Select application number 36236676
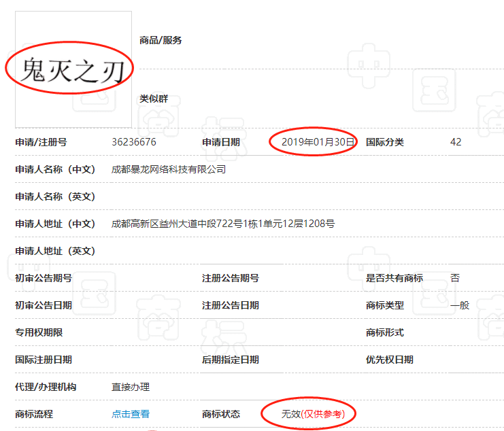 pyautogui.click(x=134, y=142)
